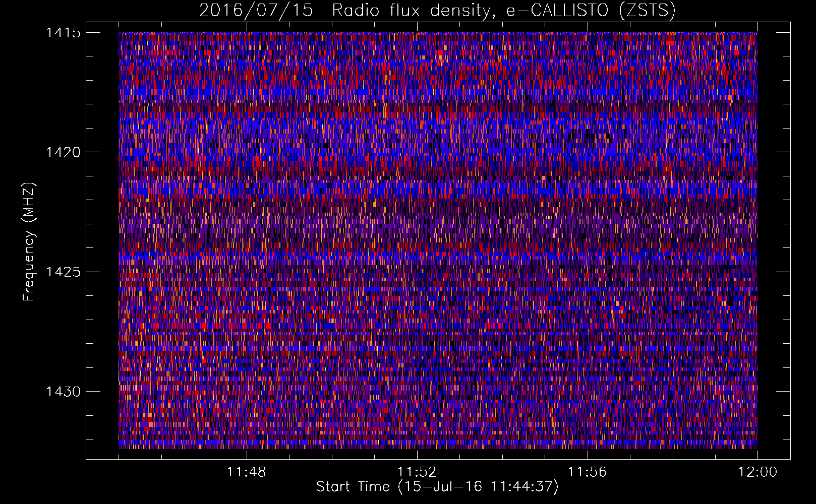Click the 'Frequency (MHZ)' axis label
The width and height of the screenshot is (816, 504).
point(29,241)
